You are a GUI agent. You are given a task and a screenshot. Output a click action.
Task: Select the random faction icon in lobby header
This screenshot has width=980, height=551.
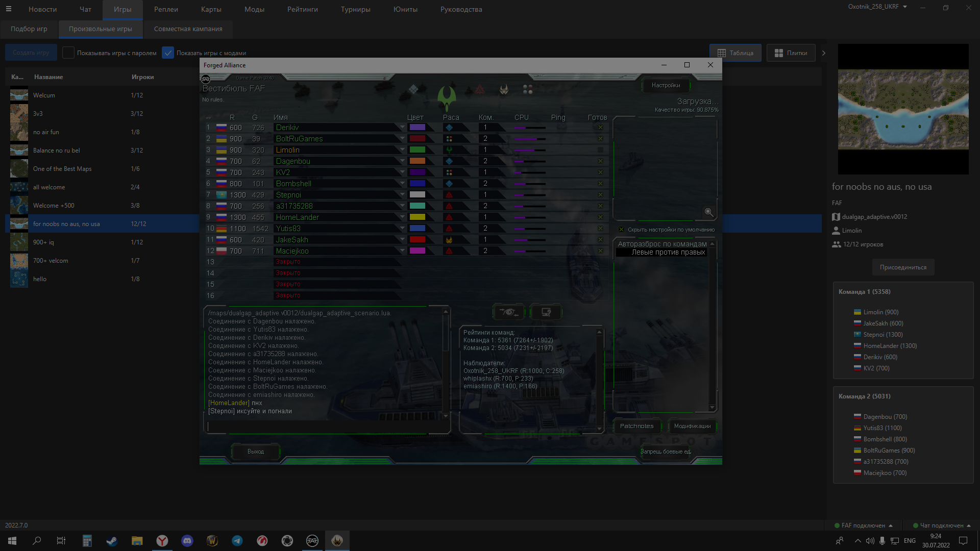pos(528,90)
